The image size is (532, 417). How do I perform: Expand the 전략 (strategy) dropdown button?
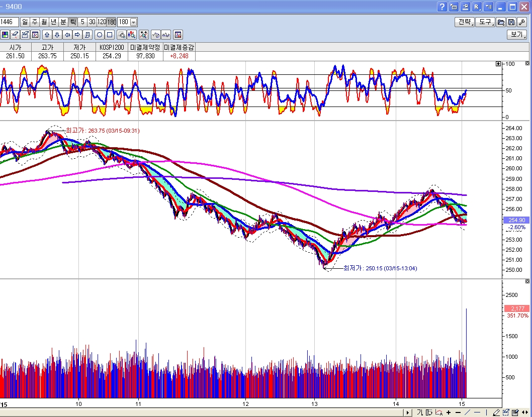[x=464, y=22]
